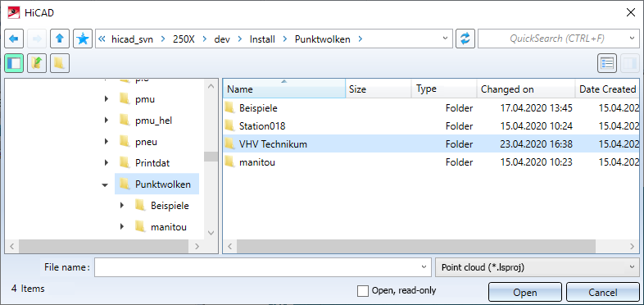644x305 pixels.
Task: Collapse the Punktwolken tree node
Action: click(105, 185)
